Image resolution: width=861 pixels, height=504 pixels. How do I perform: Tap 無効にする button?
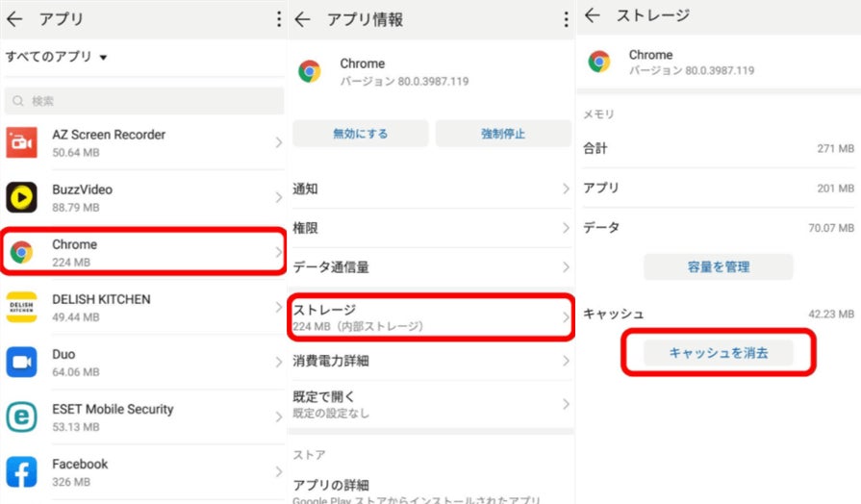point(360,134)
